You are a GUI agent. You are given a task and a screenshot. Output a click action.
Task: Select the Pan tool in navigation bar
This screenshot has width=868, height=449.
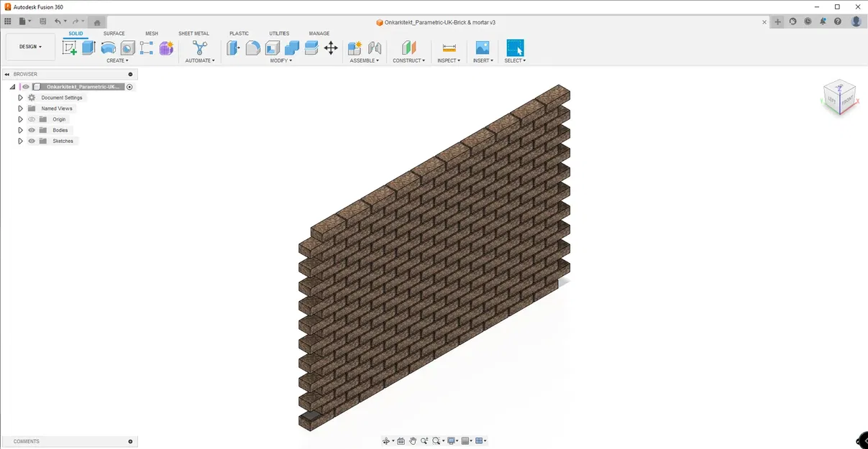(x=413, y=440)
